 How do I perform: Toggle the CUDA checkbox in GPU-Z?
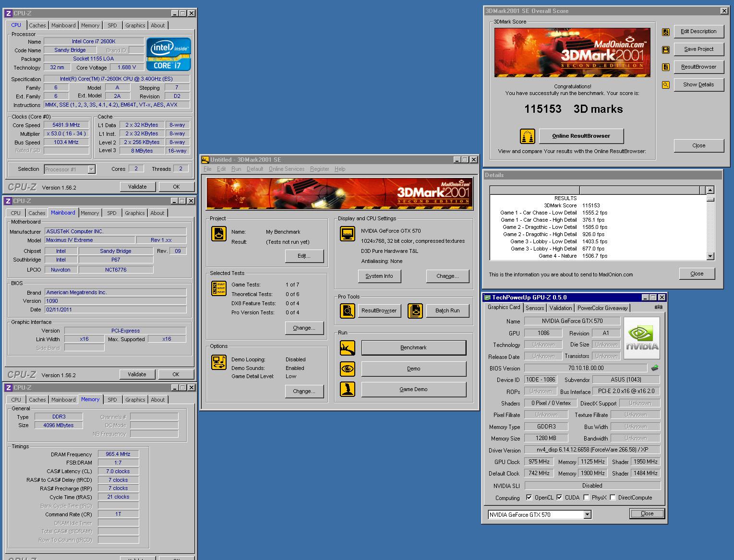559,498
